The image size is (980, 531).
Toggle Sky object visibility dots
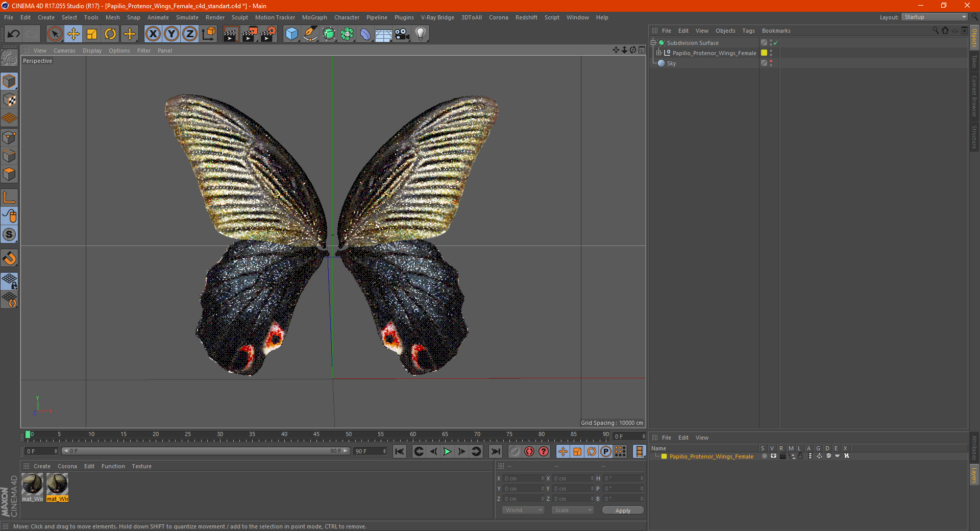pyautogui.click(x=771, y=63)
